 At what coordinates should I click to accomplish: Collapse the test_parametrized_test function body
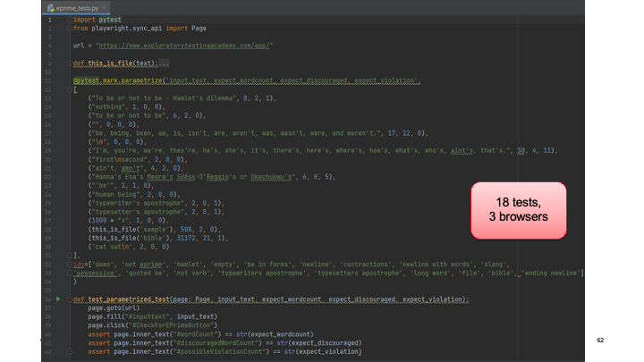tap(70, 299)
